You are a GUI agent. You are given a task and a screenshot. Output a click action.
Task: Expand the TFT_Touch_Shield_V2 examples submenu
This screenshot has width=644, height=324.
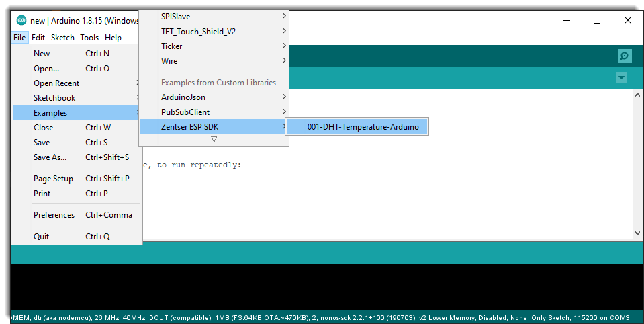click(x=214, y=31)
